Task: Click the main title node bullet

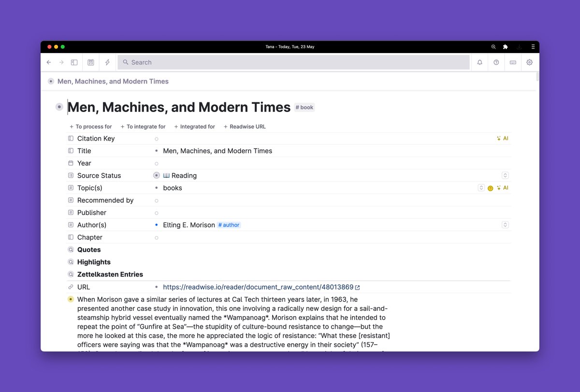Action: point(59,107)
